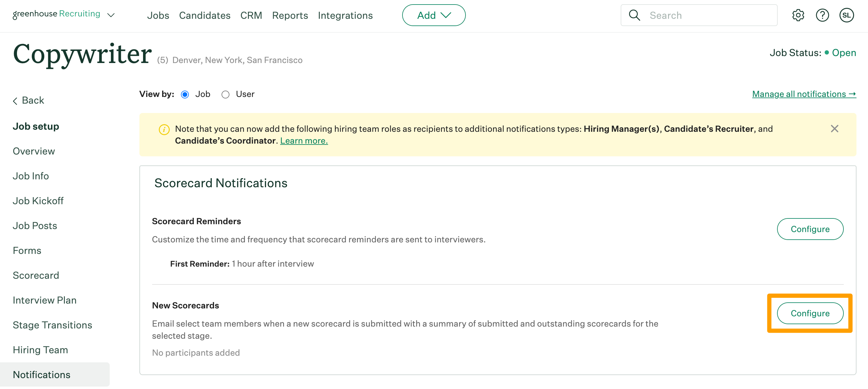Open the settings gear icon
868x389 pixels.
[x=798, y=15]
